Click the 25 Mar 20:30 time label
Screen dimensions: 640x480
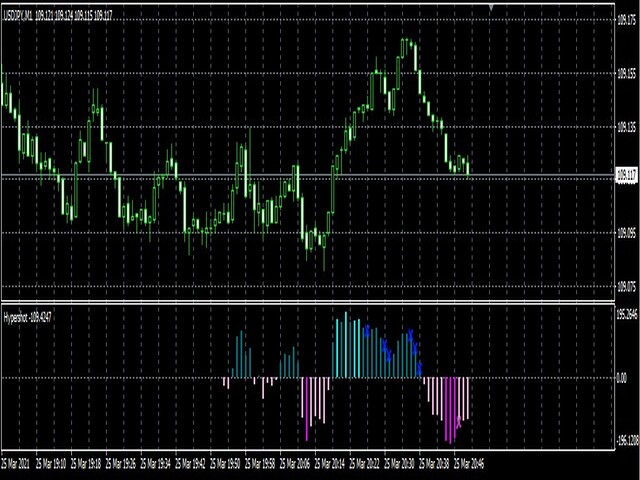[400, 464]
